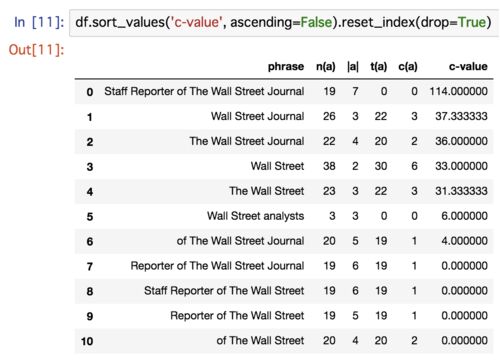This screenshot has width=500, height=360.
Task: Click the 'Reporter of The Wall Street' cell in row 9
Action: [x=237, y=315]
